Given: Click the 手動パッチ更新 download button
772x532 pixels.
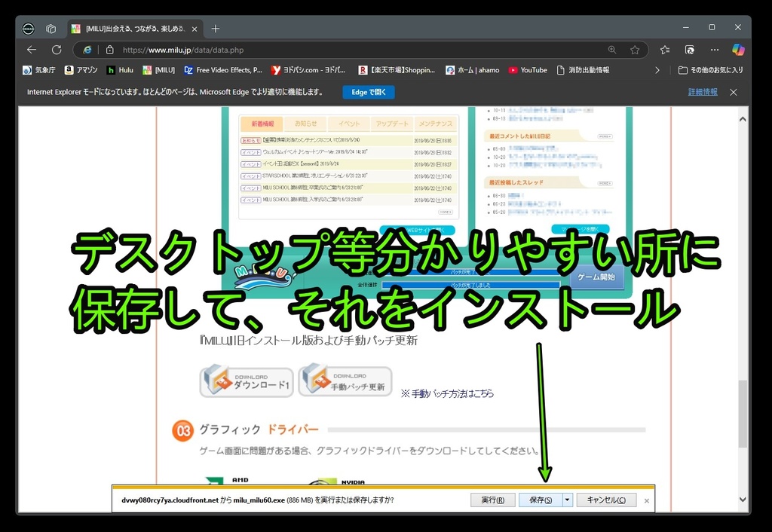Looking at the screenshot, I should 345,380.
